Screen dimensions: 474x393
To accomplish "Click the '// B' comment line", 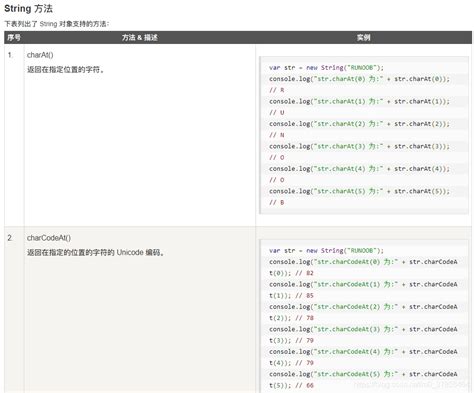I will [277, 202].
